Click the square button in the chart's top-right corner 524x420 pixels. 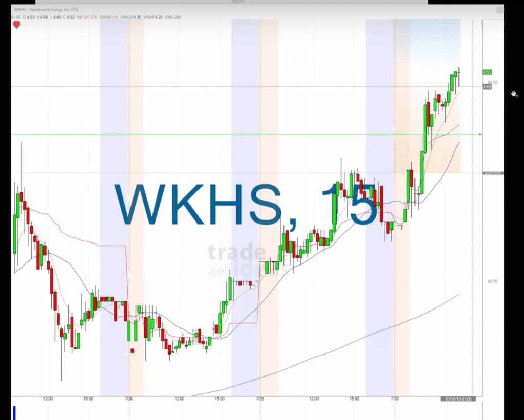point(499,10)
